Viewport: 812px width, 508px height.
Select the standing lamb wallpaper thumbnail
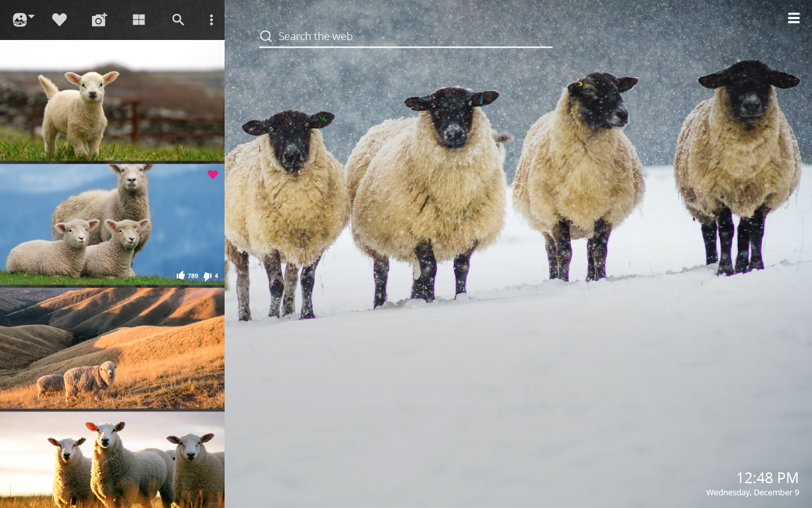pos(112,100)
